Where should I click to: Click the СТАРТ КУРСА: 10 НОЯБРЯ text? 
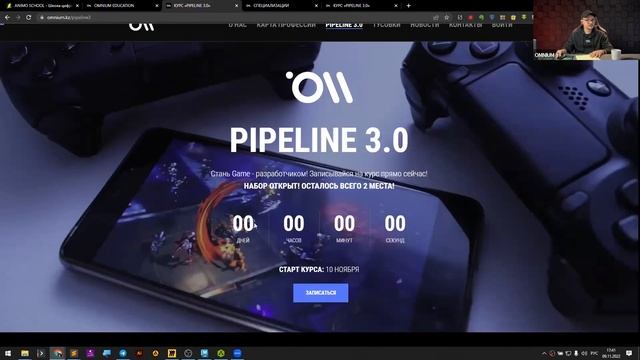click(x=319, y=269)
